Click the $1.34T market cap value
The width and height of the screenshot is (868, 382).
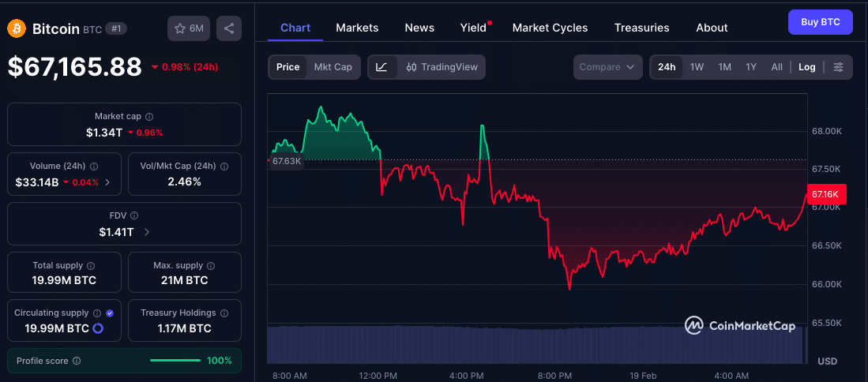point(104,133)
